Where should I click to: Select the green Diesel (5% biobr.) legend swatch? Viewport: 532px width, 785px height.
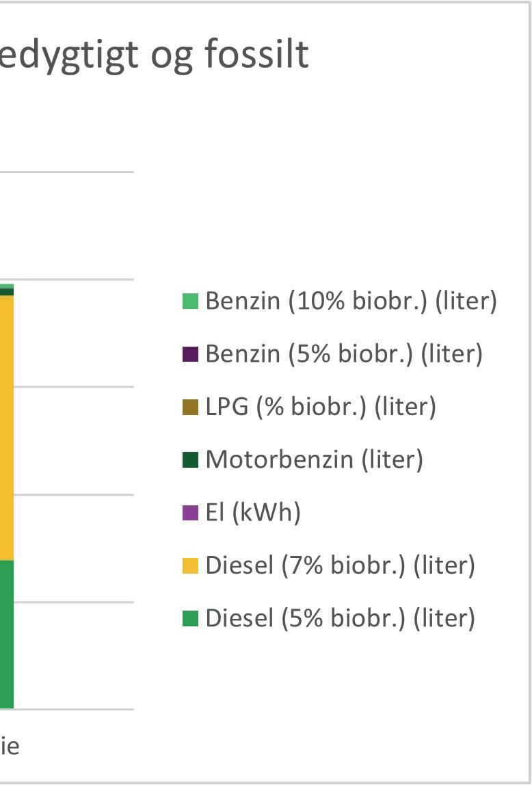pos(190,619)
